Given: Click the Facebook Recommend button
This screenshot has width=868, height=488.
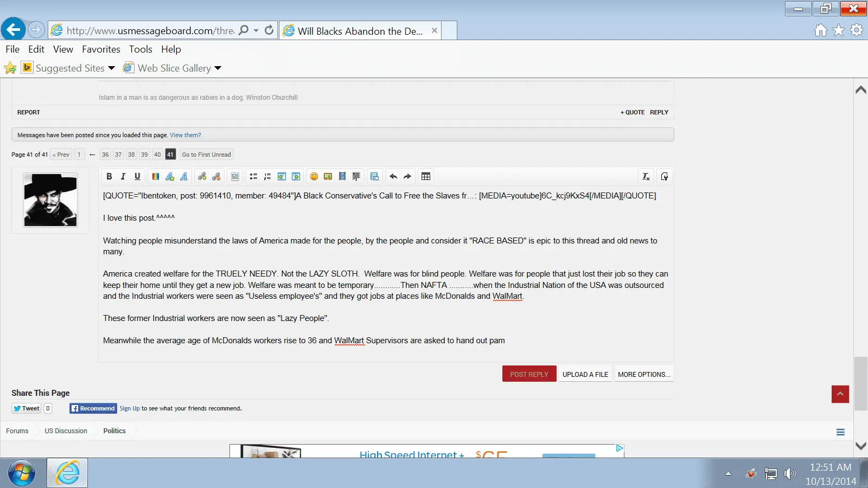Looking at the screenshot, I should click(x=93, y=408).
